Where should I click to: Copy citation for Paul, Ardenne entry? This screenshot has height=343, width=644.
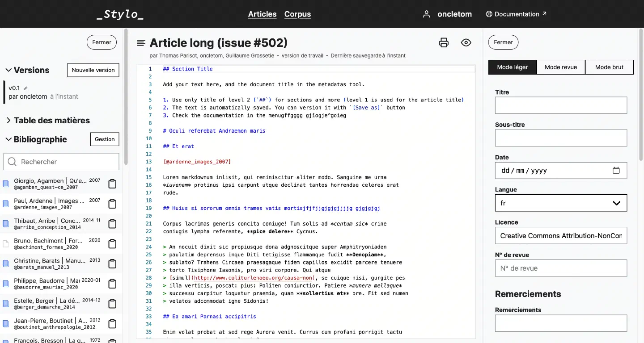[x=113, y=204]
